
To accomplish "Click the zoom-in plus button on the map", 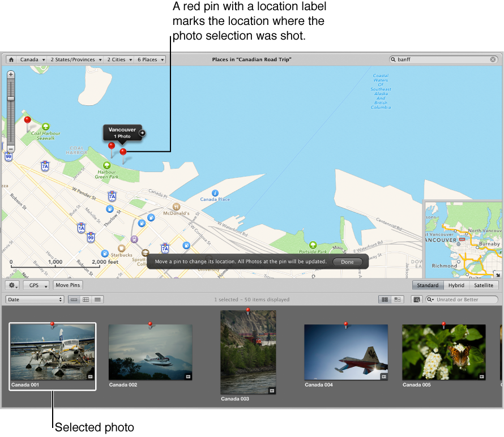I will point(10,74).
